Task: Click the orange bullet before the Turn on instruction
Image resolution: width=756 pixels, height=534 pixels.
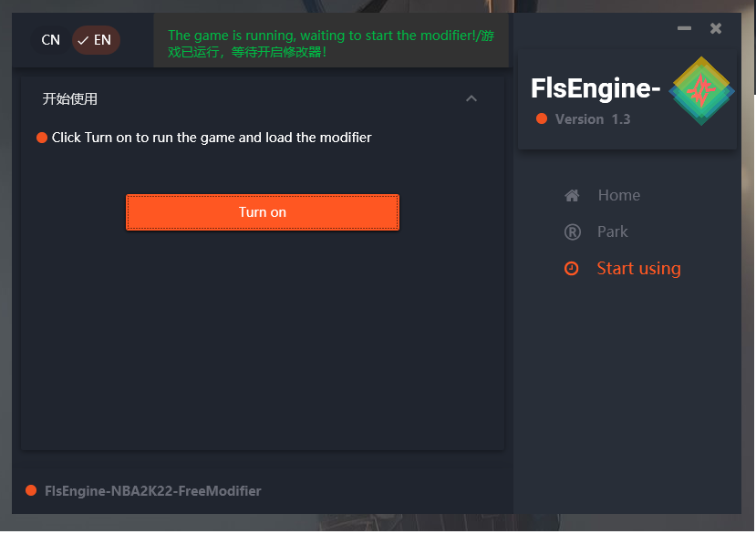Action: tap(41, 138)
